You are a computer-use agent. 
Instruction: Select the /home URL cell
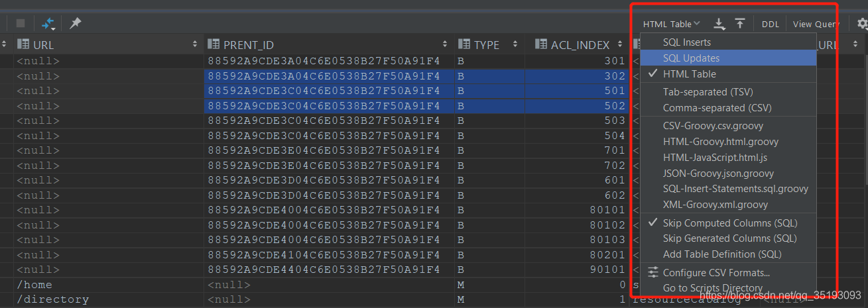click(x=108, y=284)
